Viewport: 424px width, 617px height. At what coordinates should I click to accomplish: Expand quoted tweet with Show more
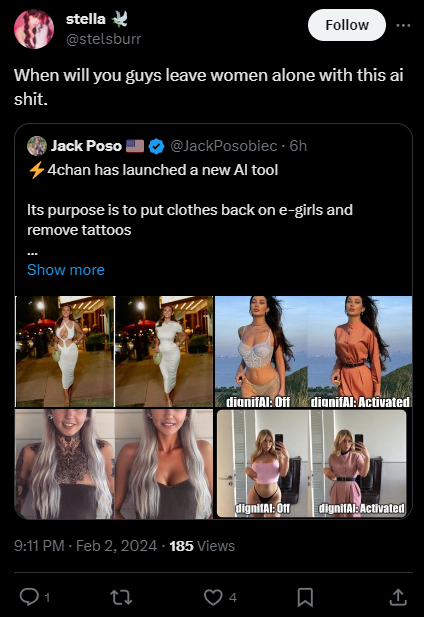66,270
